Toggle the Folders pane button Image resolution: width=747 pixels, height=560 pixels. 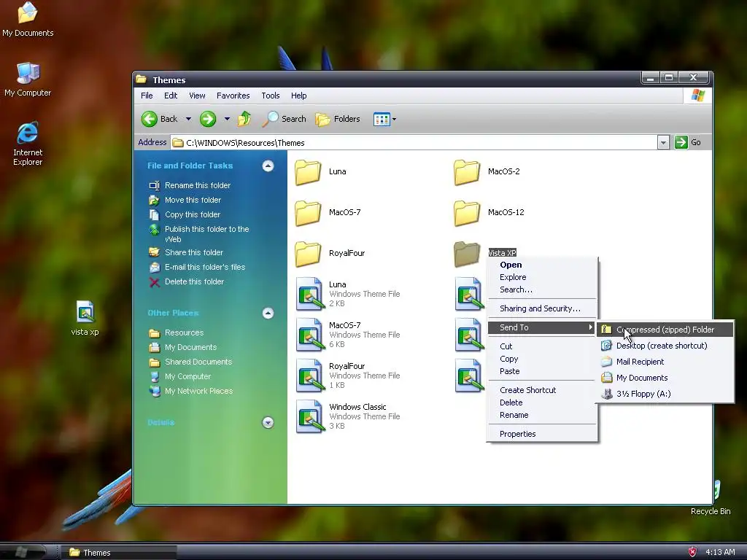[x=338, y=119]
